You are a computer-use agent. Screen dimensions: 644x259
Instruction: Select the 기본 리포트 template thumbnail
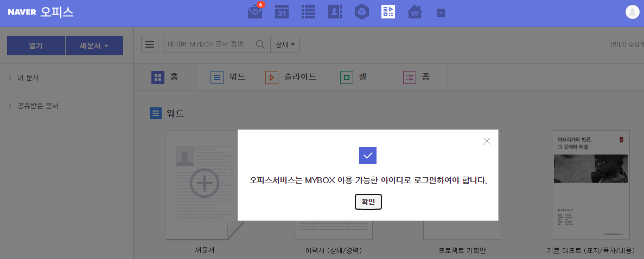click(591, 185)
